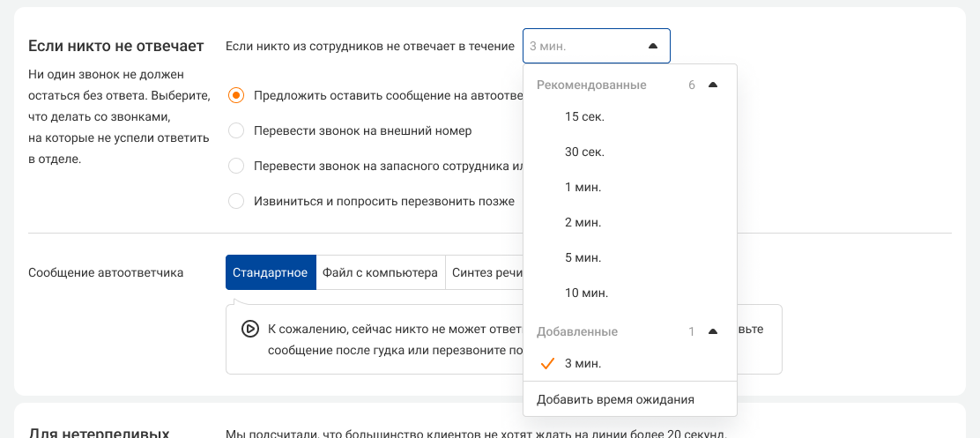Open the Файл с компьютера tab

[x=380, y=272]
